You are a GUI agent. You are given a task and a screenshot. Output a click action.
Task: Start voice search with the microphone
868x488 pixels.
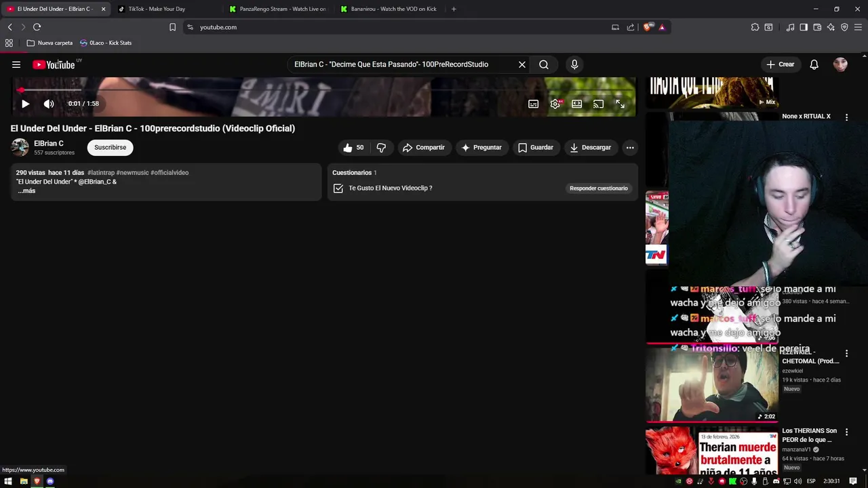pos(574,64)
